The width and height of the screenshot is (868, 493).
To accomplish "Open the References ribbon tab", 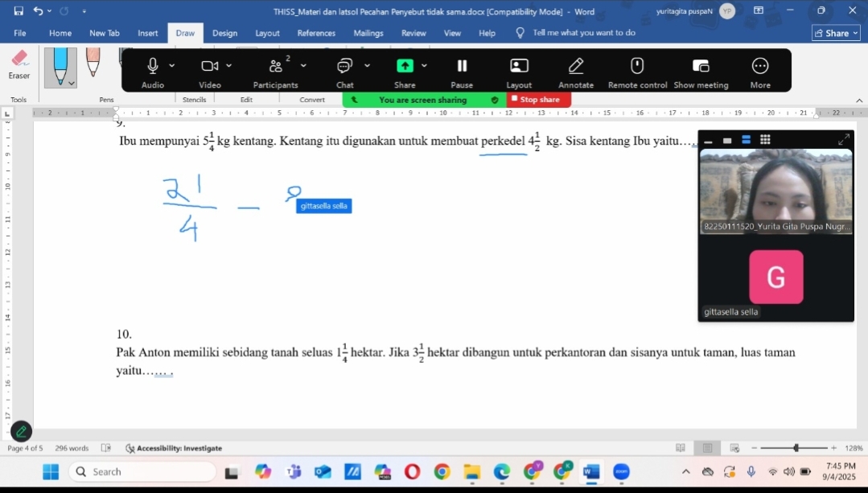I will tap(316, 33).
